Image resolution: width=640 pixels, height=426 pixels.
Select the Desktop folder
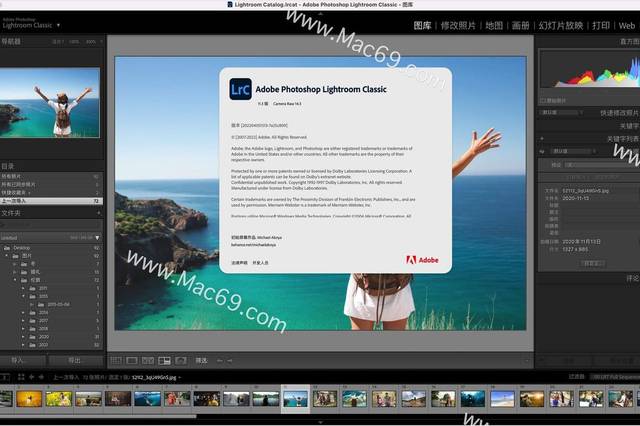click(x=22, y=248)
